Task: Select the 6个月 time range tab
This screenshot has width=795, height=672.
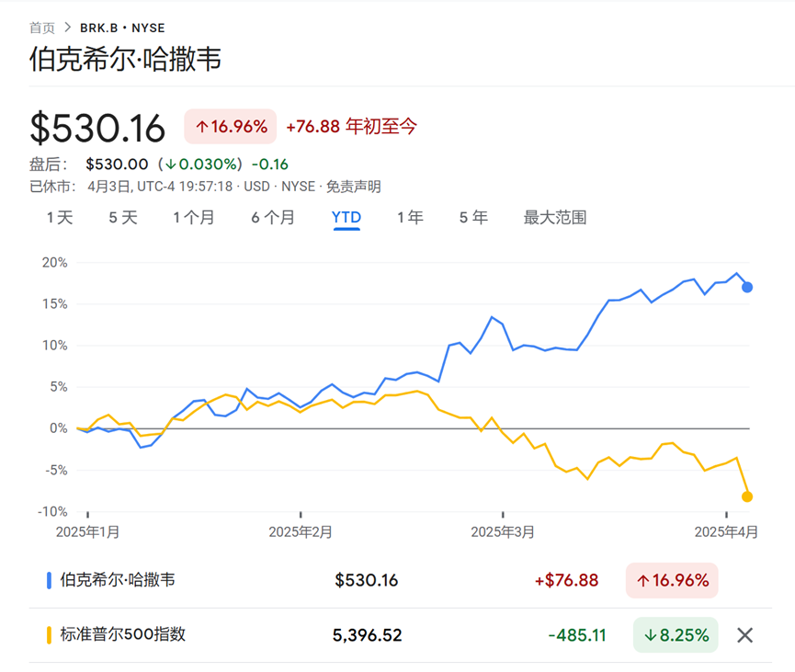Action: 272,218
